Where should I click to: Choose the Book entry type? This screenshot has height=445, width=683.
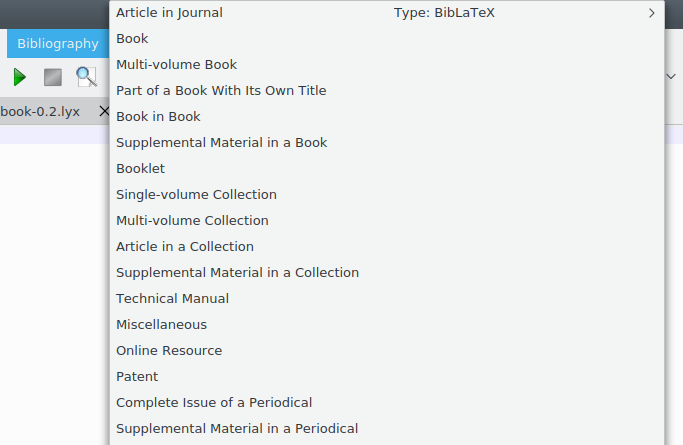point(132,39)
